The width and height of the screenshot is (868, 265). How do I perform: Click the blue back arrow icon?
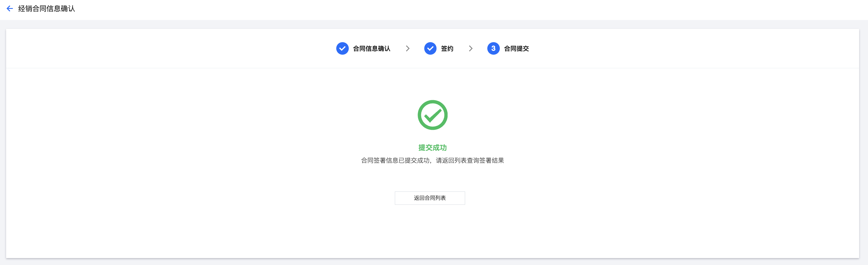(x=10, y=9)
